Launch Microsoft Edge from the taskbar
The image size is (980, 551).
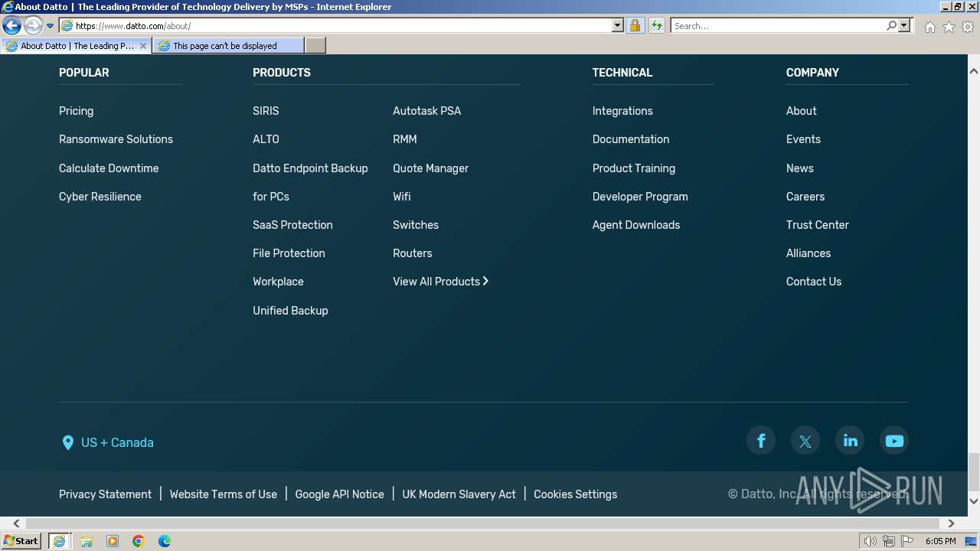point(165,541)
